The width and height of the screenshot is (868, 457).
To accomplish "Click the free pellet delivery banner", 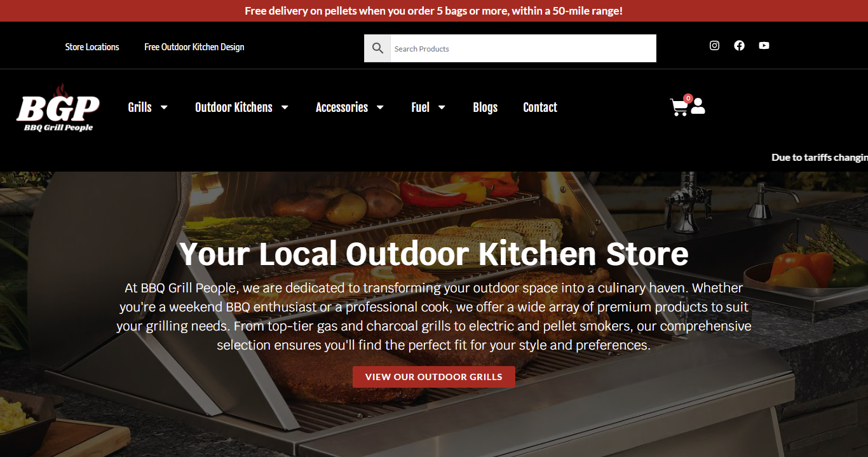I will [x=434, y=11].
